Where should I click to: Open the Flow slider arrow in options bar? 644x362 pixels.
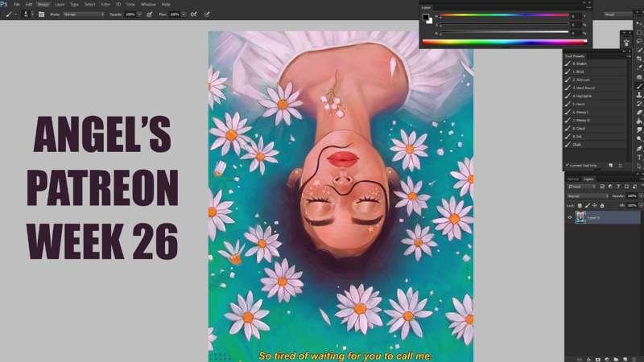point(184,14)
